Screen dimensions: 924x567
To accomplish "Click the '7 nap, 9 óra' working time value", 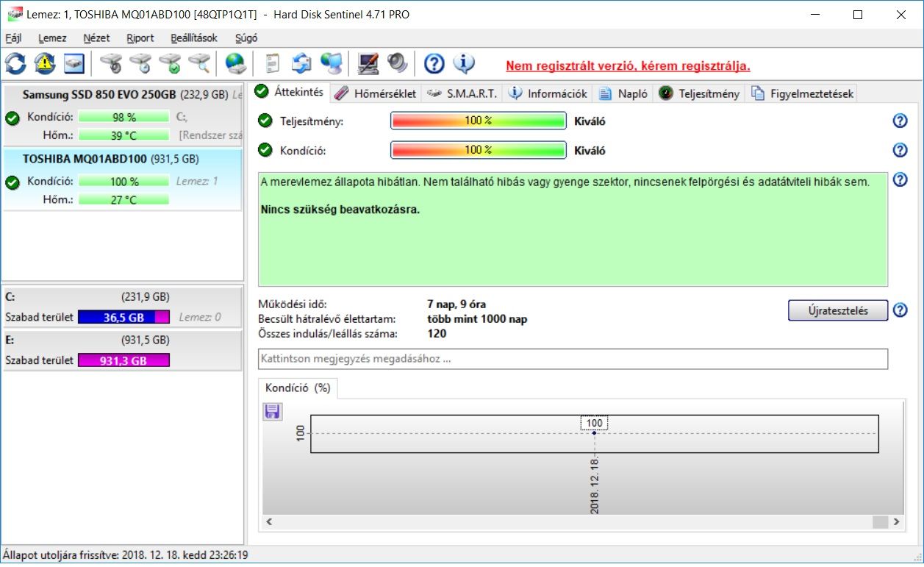I will coord(456,304).
